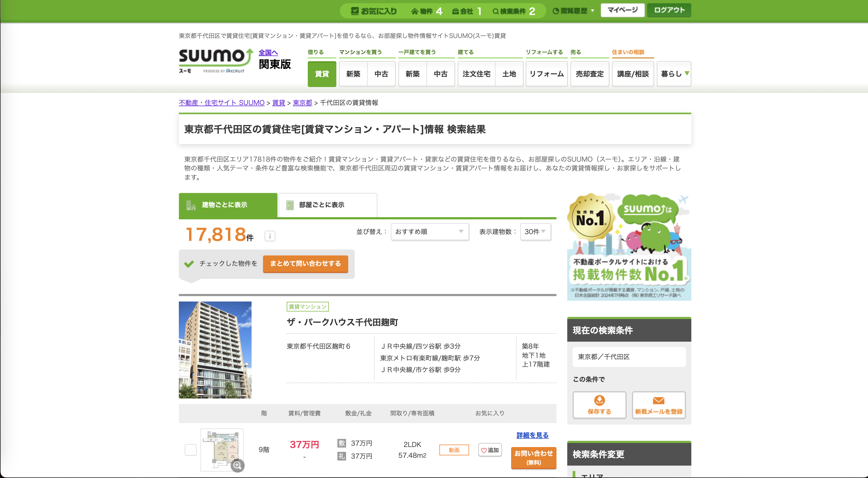This screenshot has height=478, width=868.
Task: Check the property selection checkbox
Action: (x=190, y=450)
